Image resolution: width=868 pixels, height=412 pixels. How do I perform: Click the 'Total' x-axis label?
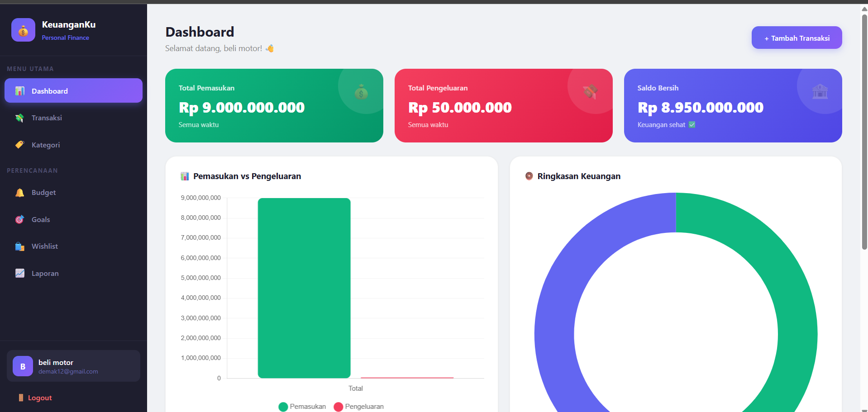tap(356, 388)
